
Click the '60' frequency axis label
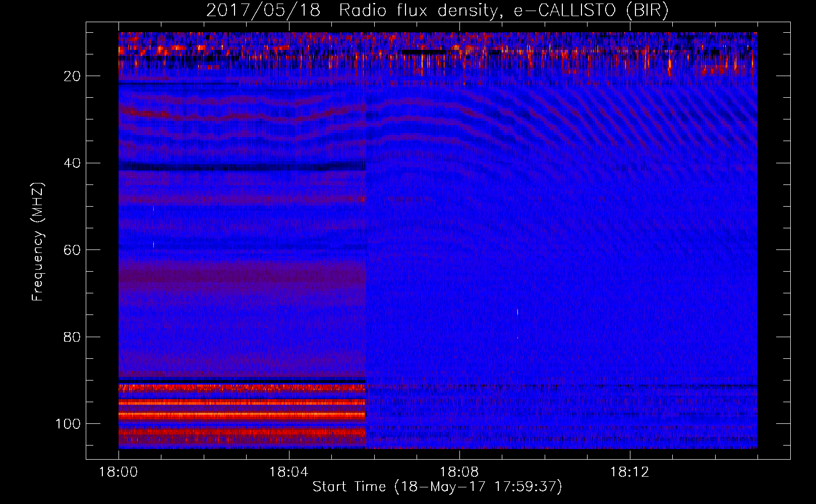[x=73, y=250]
